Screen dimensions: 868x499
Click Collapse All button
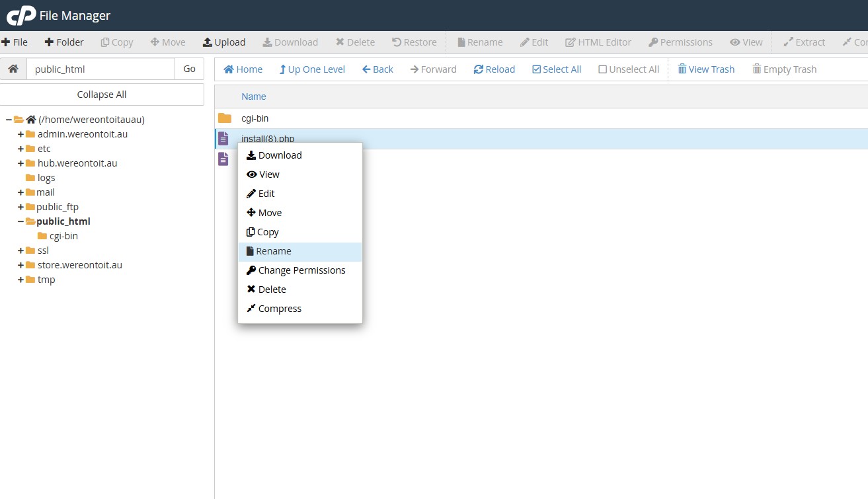[x=102, y=95]
